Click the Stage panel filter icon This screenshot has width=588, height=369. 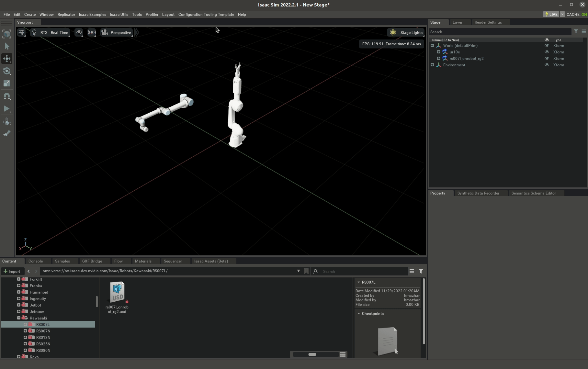pos(576,31)
